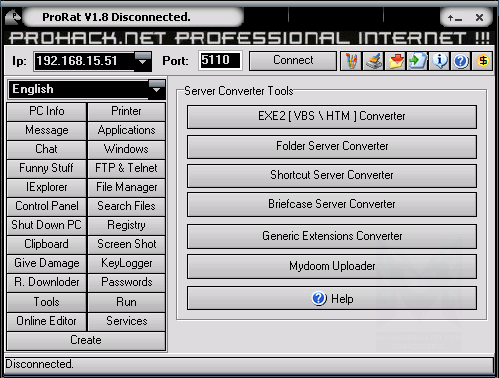Click Help button in Server Converter Tools
Image resolution: width=499 pixels, height=378 pixels.
click(332, 298)
